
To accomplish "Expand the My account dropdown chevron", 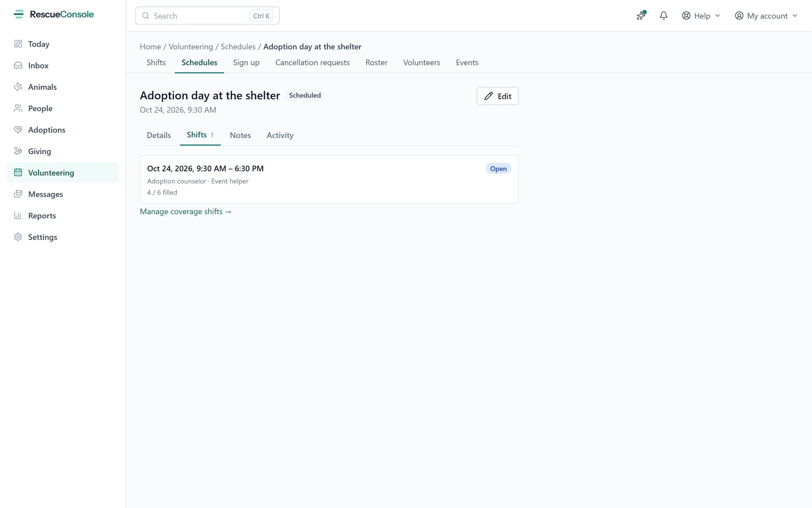I will (x=795, y=16).
